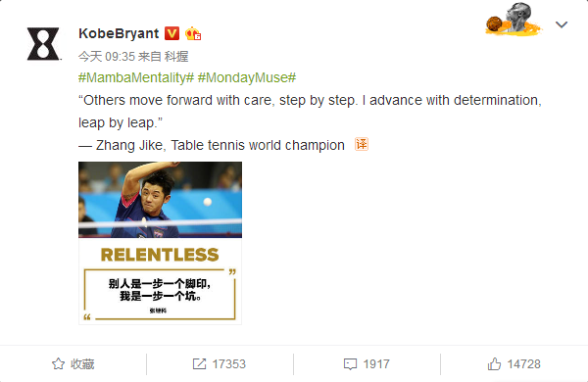Click the 收藏 favorite button label
This screenshot has height=382, width=588.
pos(82,364)
